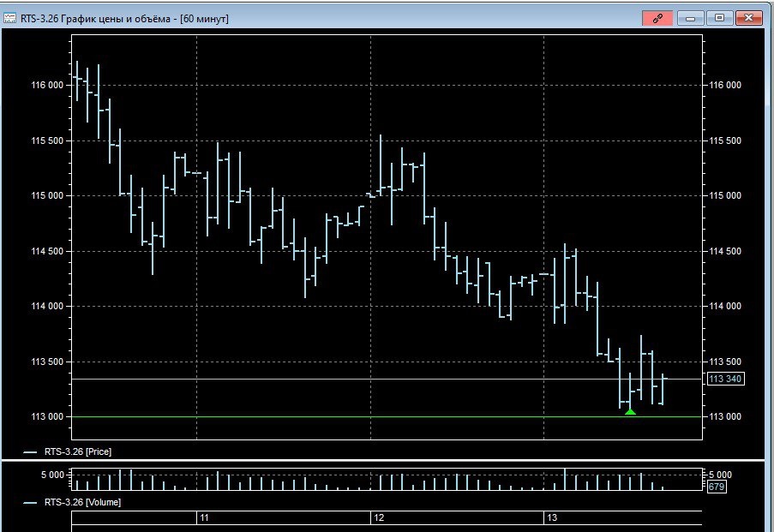
Task: Click the volume axis label 5 000 on right
Action: 720,475
